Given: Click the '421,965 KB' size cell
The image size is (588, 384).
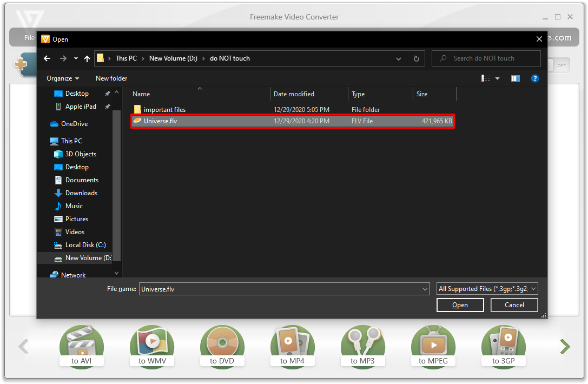Looking at the screenshot, I should 437,121.
